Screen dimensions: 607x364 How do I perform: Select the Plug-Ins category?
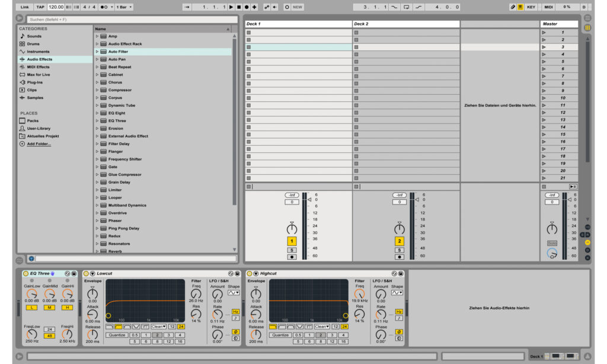click(x=35, y=82)
